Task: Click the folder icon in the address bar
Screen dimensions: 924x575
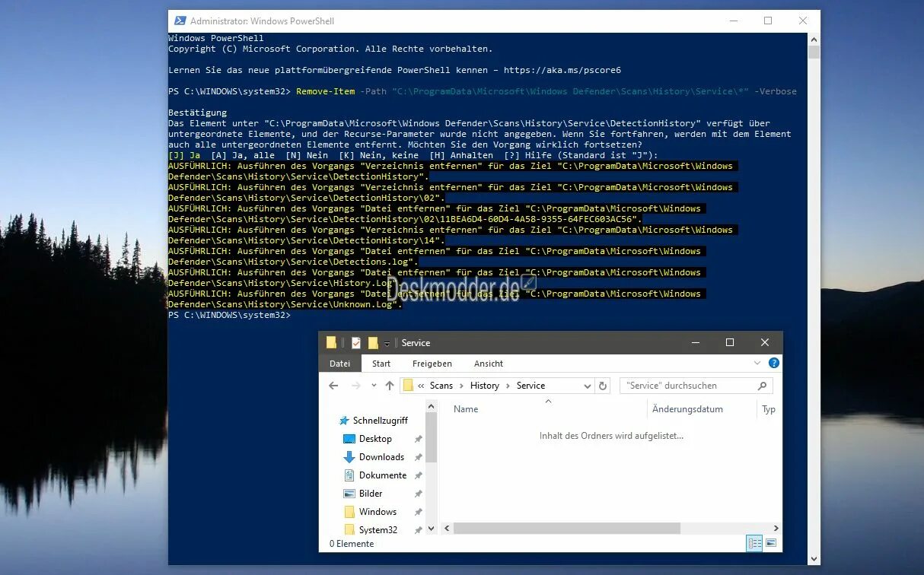Action: 409,386
